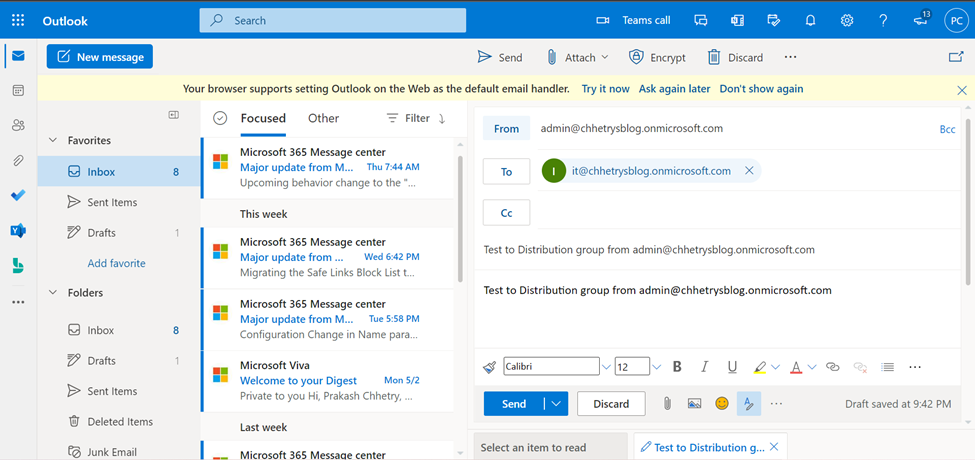The image size is (975, 460).
Task: Insert a hyperlink
Action: tap(833, 367)
